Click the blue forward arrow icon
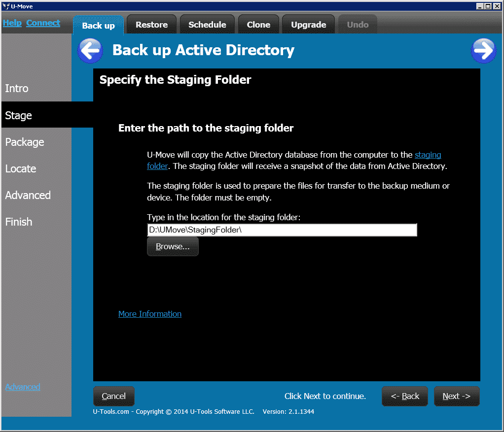Viewport: 504px width, 432px height. (483, 50)
